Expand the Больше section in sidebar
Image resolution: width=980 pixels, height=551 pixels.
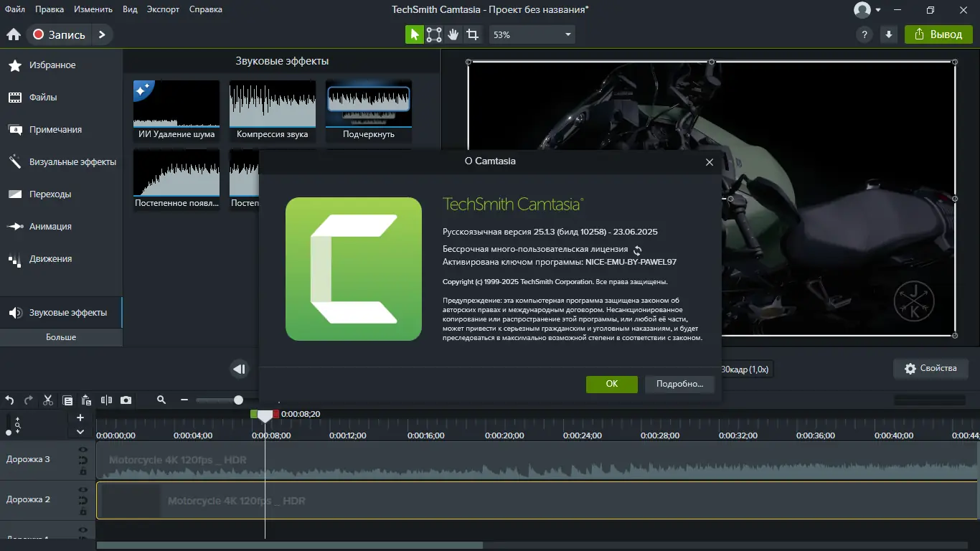click(x=61, y=337)
